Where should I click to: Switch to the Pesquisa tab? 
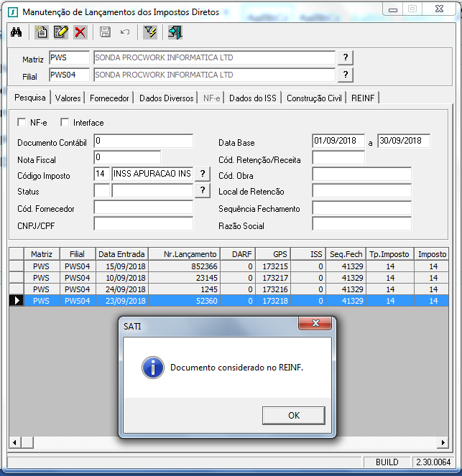pyautogui.click(x=29, y=98)
